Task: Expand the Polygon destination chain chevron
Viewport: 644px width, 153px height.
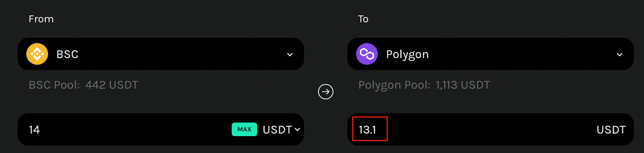Action: tap(619, 55)
